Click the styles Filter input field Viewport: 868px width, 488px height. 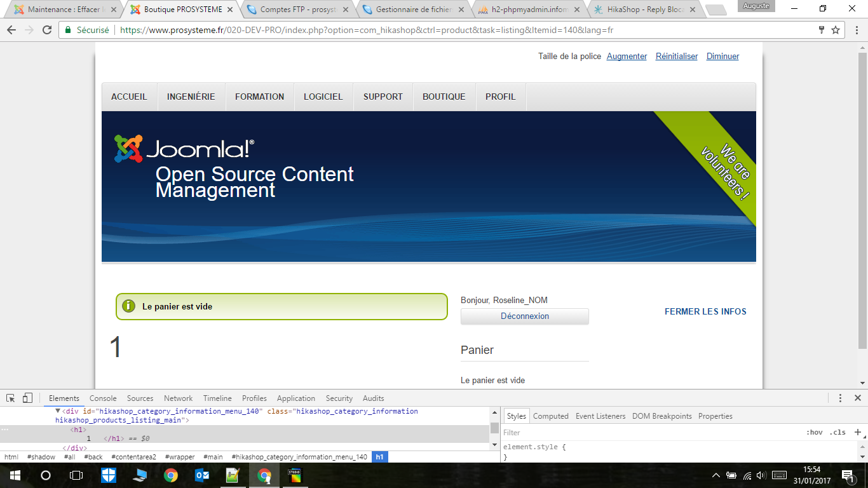[648, 432]
